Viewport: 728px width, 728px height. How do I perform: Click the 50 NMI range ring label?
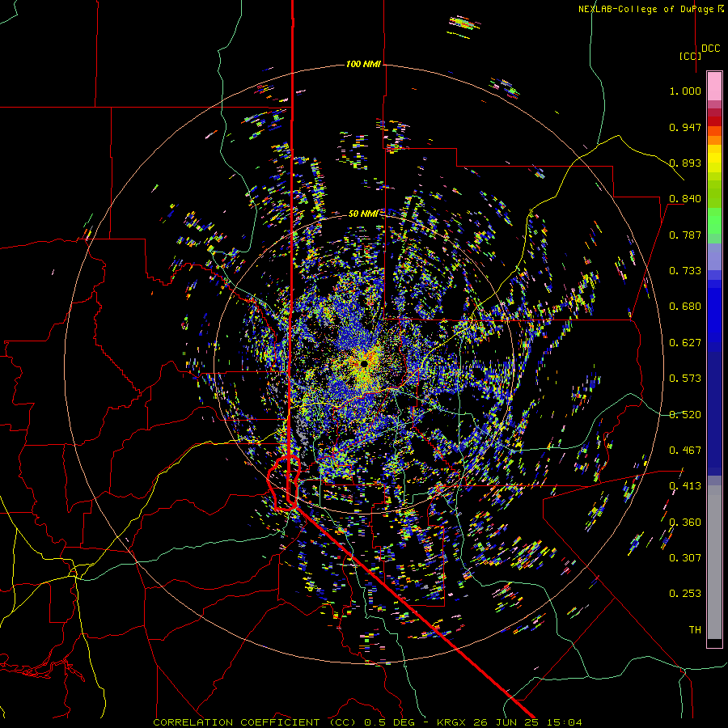pyautogui.click(x=363, y=214)
